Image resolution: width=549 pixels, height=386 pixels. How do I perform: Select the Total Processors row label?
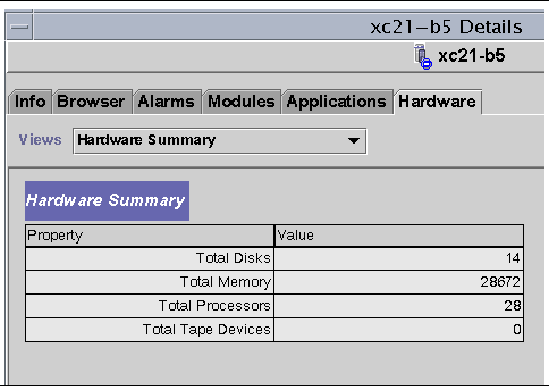(215, 305)
